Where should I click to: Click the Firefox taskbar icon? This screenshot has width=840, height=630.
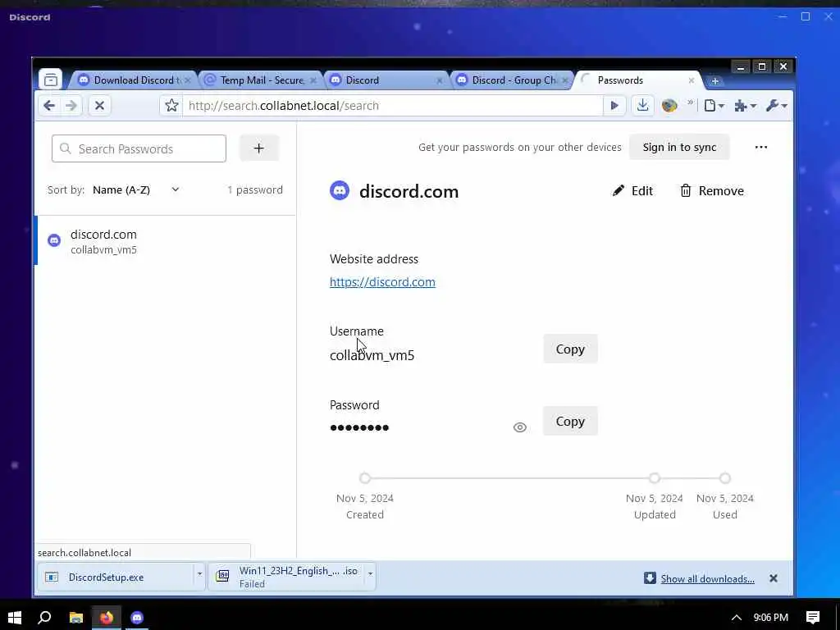[107, 618]
